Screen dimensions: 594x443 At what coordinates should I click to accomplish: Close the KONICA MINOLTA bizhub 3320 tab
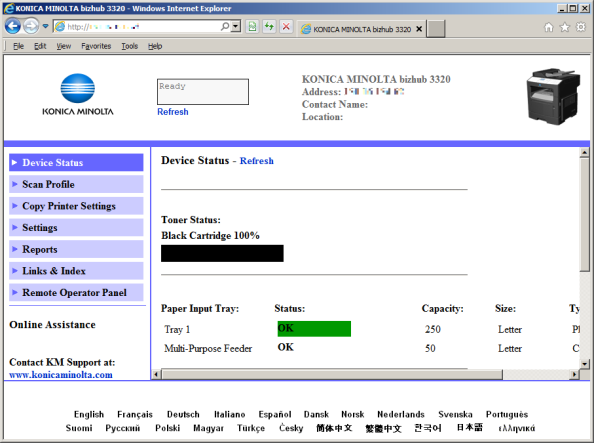[419, 29]
